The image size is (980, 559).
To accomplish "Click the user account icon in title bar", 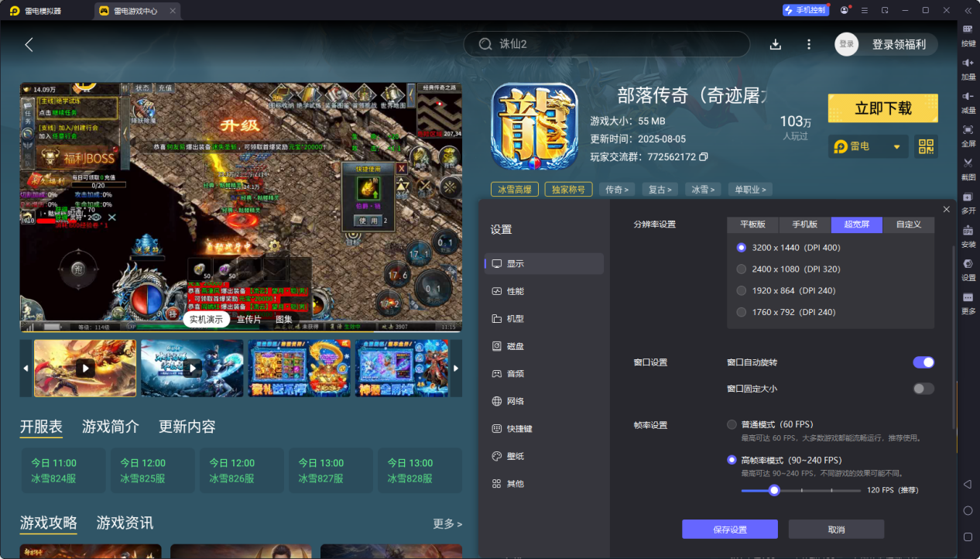I will 844,10.
